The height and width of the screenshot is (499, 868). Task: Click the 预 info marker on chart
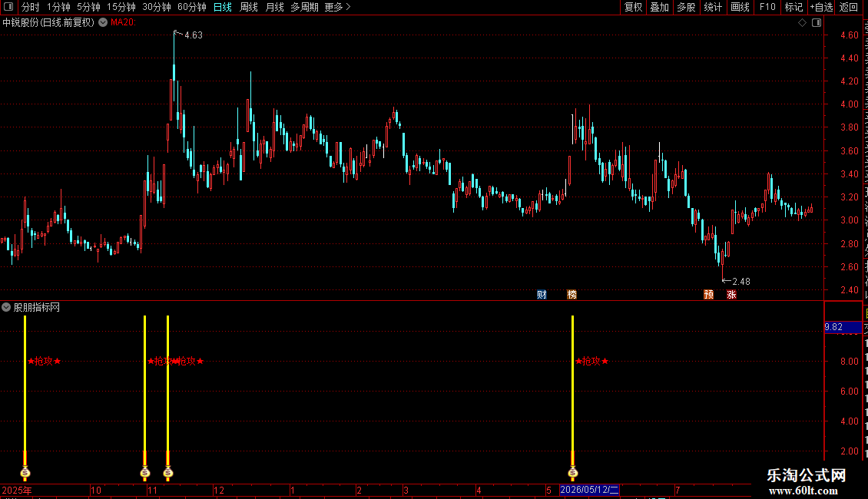708,294
